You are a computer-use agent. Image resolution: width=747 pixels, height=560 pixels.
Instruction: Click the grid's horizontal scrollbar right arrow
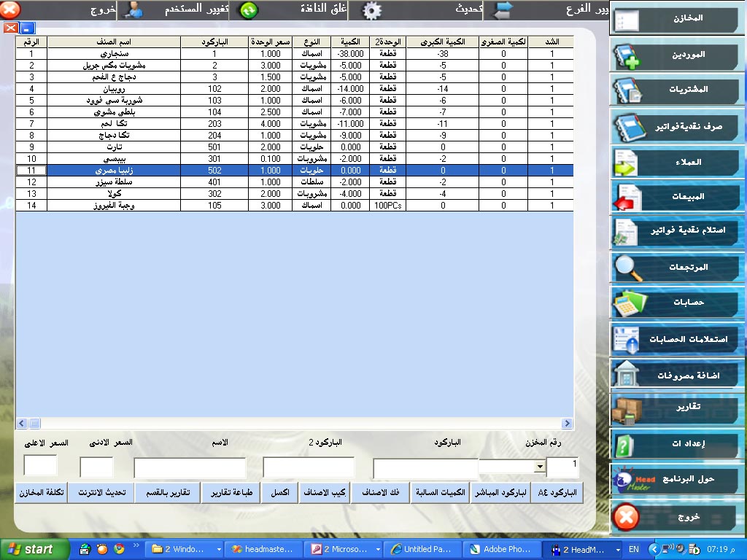pyautogui.click(x=567, y=423)
